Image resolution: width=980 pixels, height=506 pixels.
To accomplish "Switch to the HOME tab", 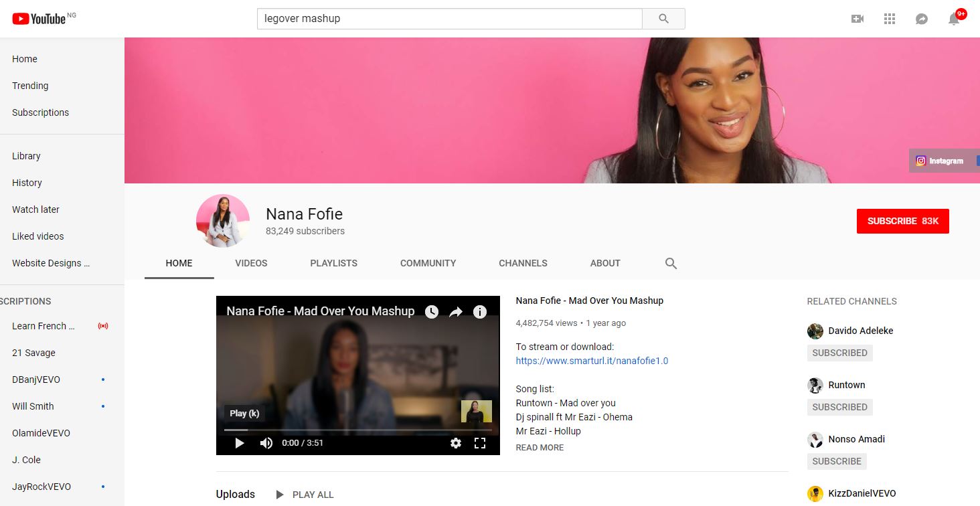I will [179, 263].
